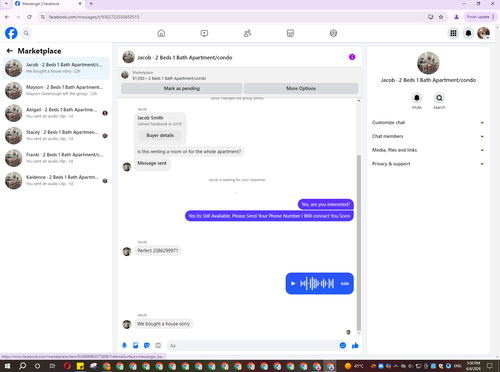
Task: Choose a GIF icon in composer
Action: [158, 345]
